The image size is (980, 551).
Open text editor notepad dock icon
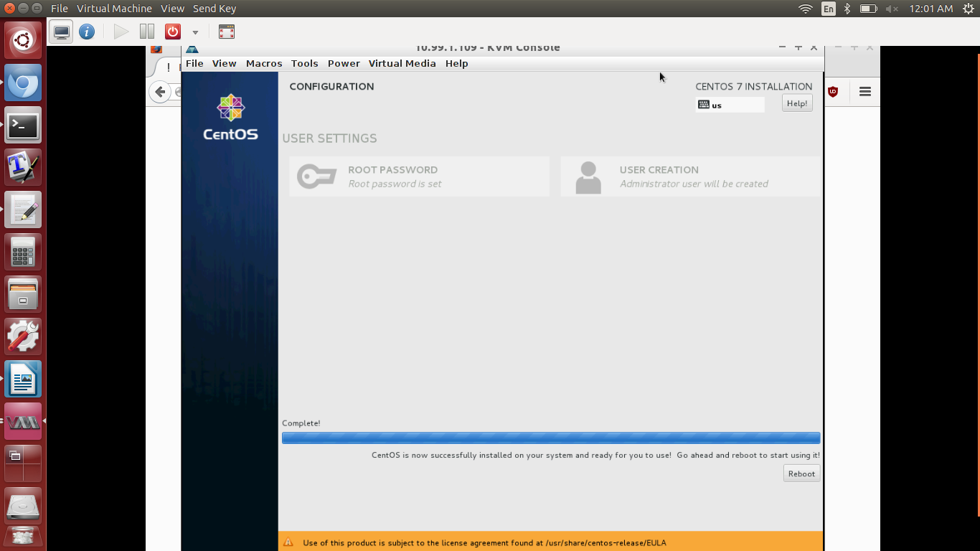pyautogui.click(x=23, y=210)
